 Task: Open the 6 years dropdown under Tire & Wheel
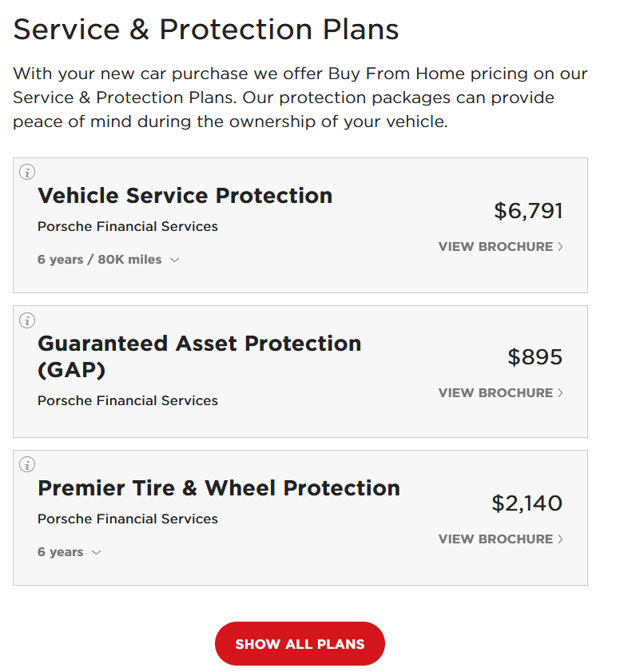tap(69, 551)
